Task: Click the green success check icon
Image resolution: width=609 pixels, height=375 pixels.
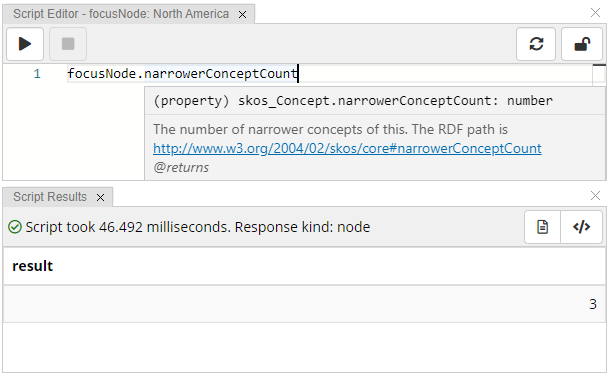Action: pyautogui.click(x=15, y=227)
